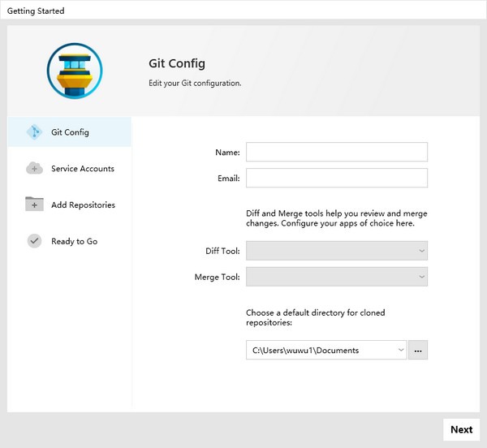Browse for a directory with the ... button
This screenshot has height=448, width=487.
click(x=418, y=350)
